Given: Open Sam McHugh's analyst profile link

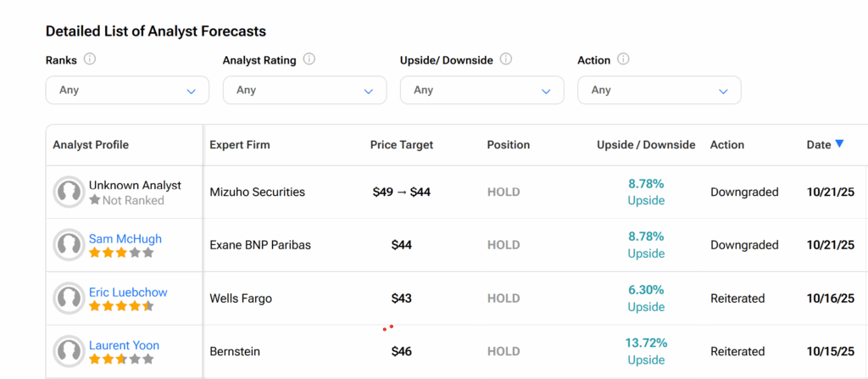Looking at the screenshot, I should [125, 238].
